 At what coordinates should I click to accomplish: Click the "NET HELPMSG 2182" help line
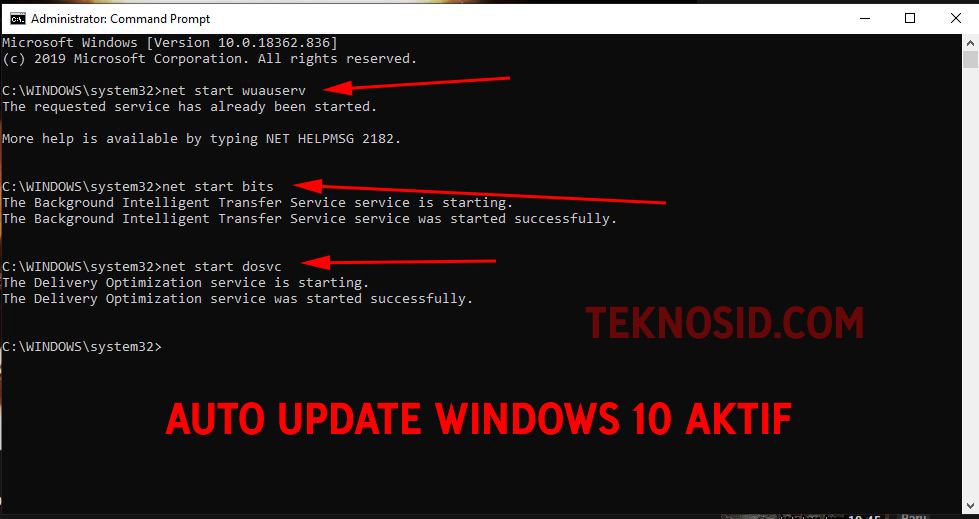point(202,139)
